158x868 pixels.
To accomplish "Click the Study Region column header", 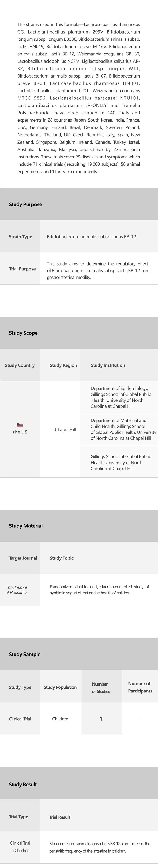I will [x=63, y=365].
